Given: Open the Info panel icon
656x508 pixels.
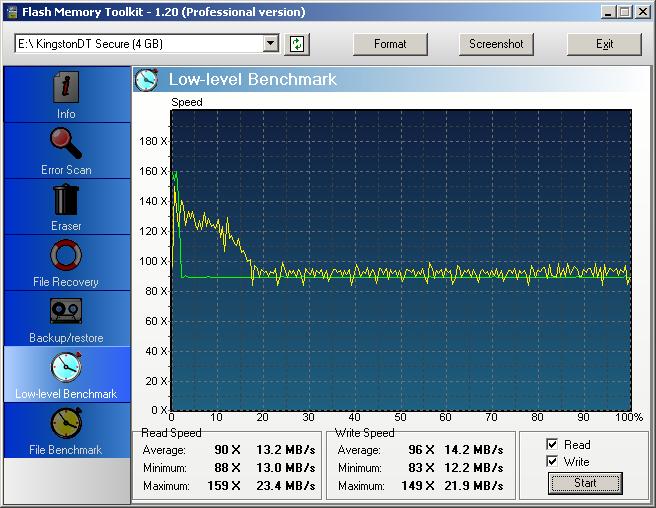Looking at the screenshot, I should [x=66, y=90].
